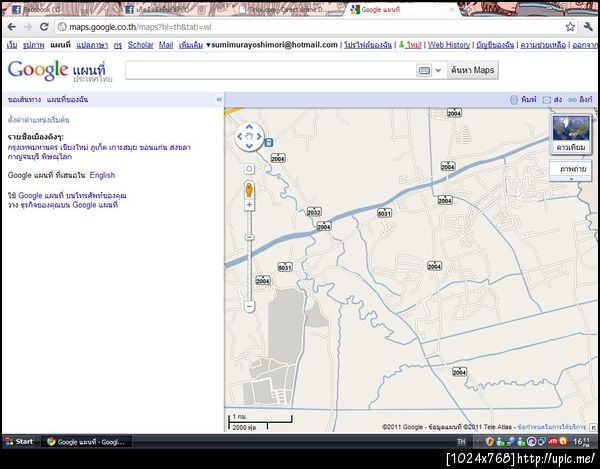
Task: Select ภูเก็ต city link
Action: (98, 147)
